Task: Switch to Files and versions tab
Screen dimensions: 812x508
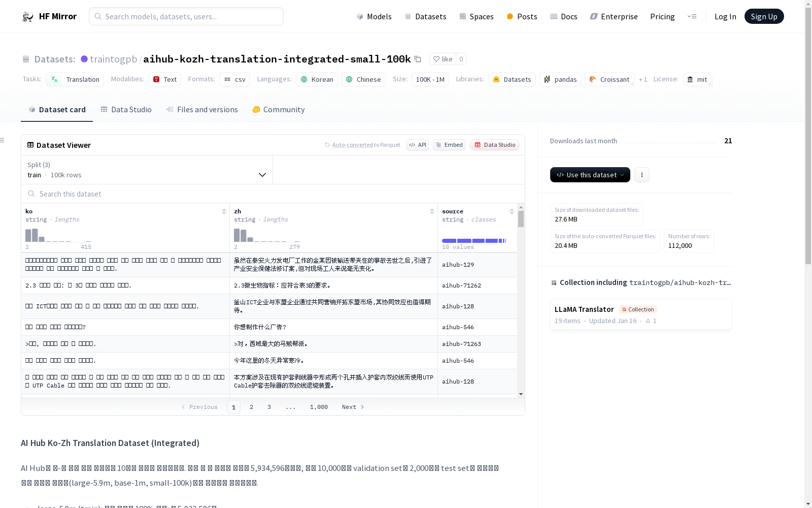Action: pyautogui.click(x=202, y=110)
